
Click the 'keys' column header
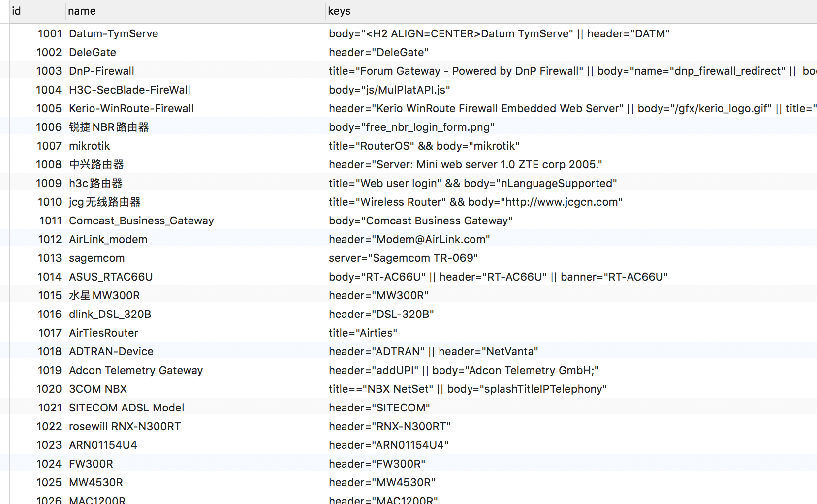pyautogui.click(x=571, y=11)
